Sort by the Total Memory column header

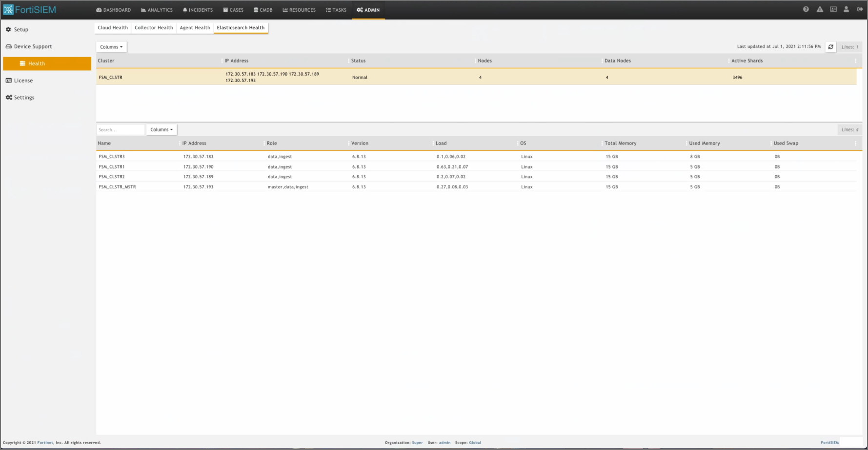[x=620, y=143]
